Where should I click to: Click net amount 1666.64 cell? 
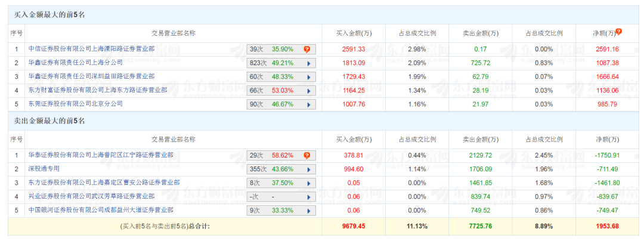coord(607,77)
